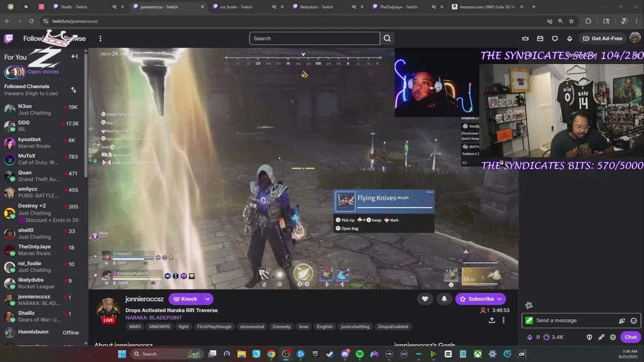Open a new browser tab
The height and width of the screenshot is (362, 644).
pyautogui.click(x=534, y=7)
